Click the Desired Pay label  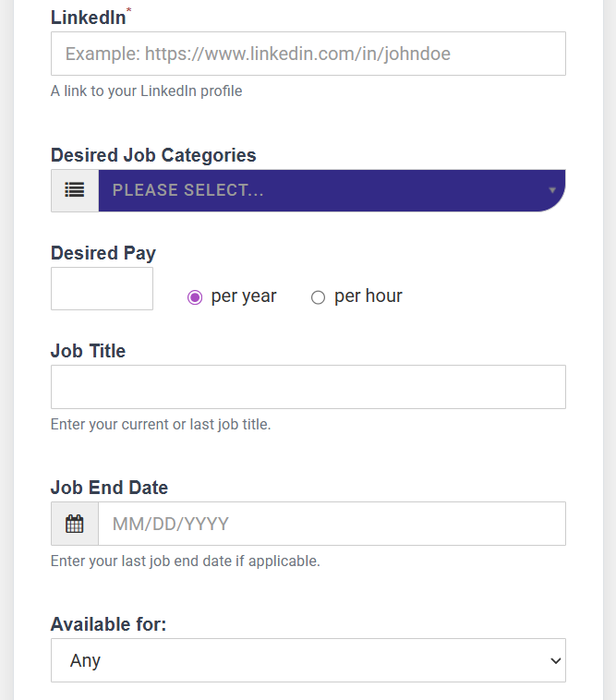point(103,253)
